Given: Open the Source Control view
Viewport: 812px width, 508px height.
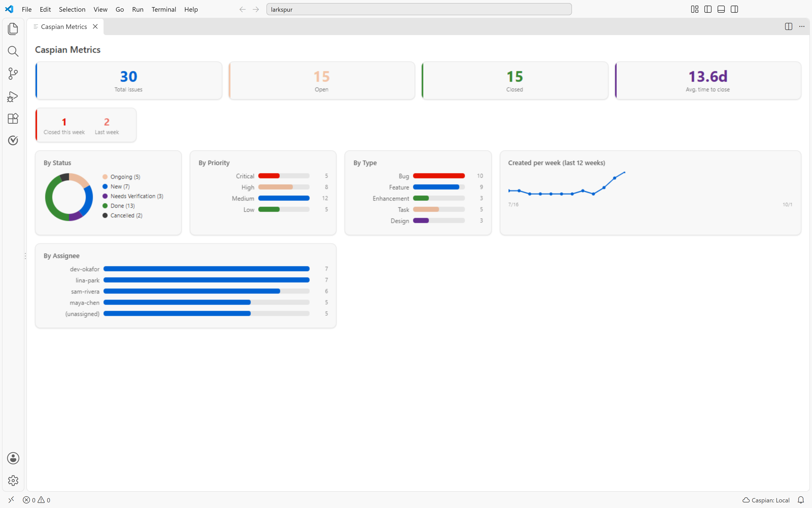Looking at the screenshot, I should tap(13, 74).
